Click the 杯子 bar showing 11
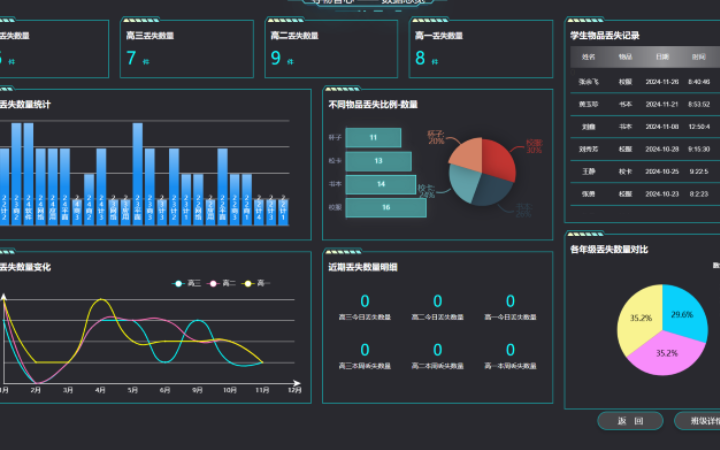This screenshot has height=450, width=720. point(372,137)
